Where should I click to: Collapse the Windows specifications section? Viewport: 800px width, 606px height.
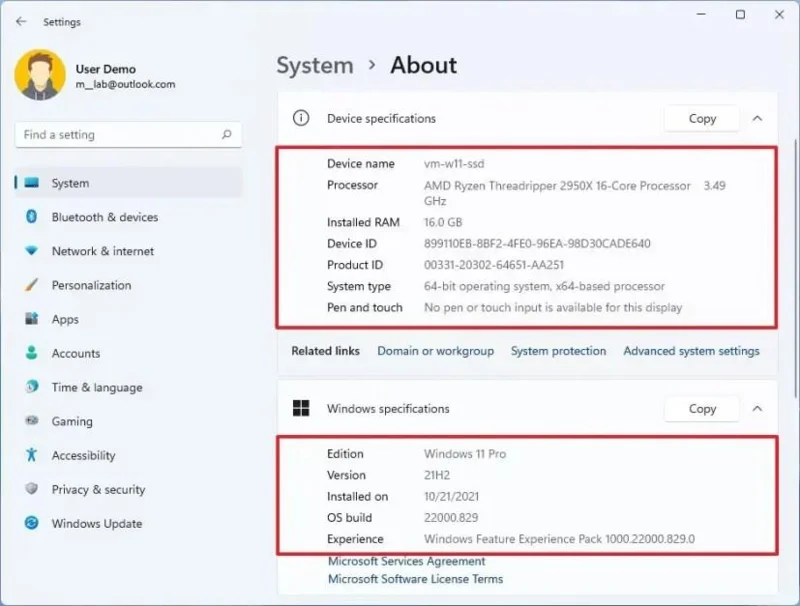(x=757, y=409)
